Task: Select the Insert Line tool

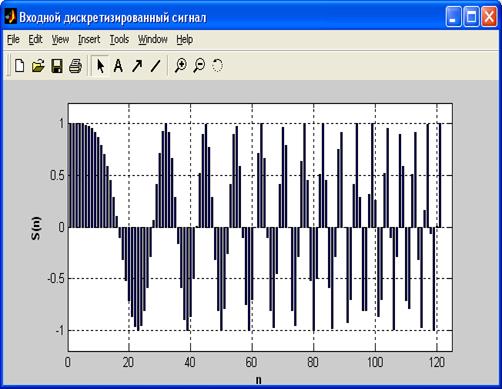Action: [155, 66]
